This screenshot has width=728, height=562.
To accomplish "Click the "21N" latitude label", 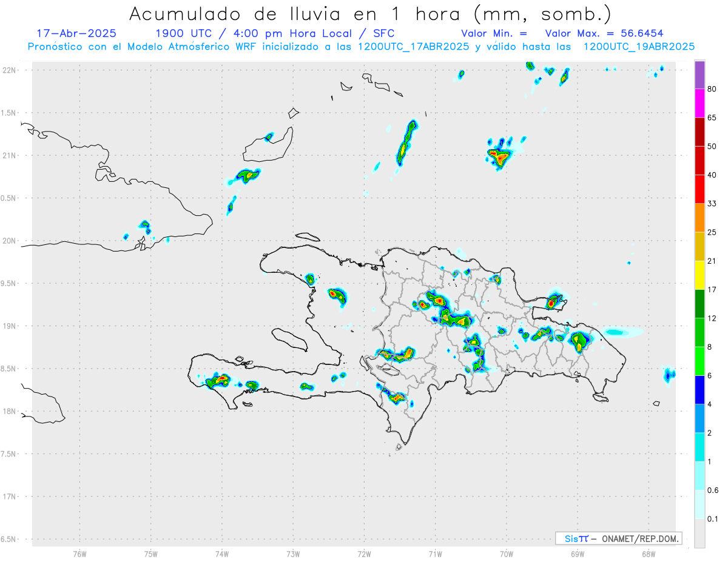I will (9, 156).
